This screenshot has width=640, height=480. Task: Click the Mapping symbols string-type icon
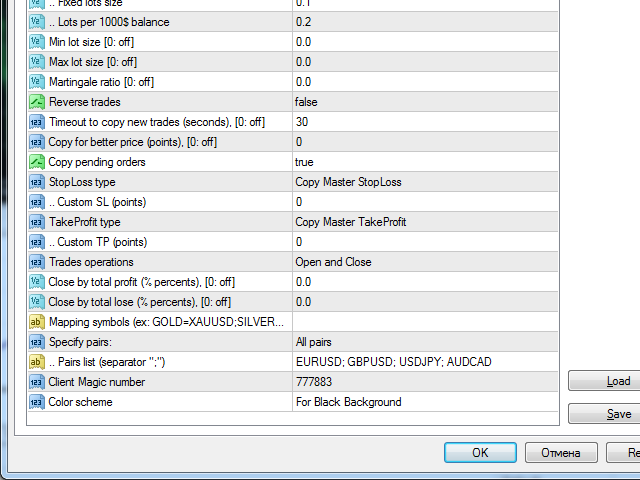pos(37,322)
